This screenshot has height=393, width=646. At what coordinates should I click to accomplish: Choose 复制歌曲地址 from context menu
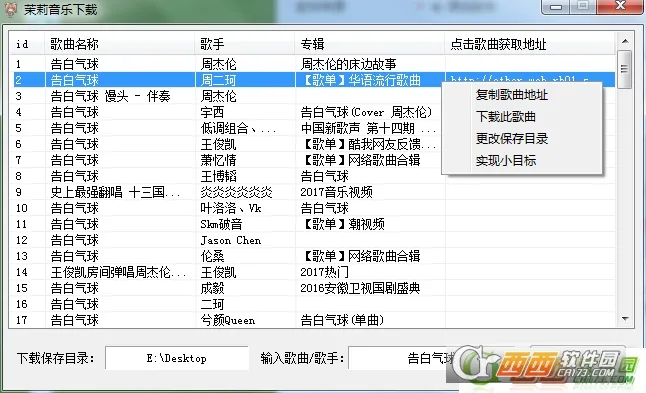[x=512, y=95]
